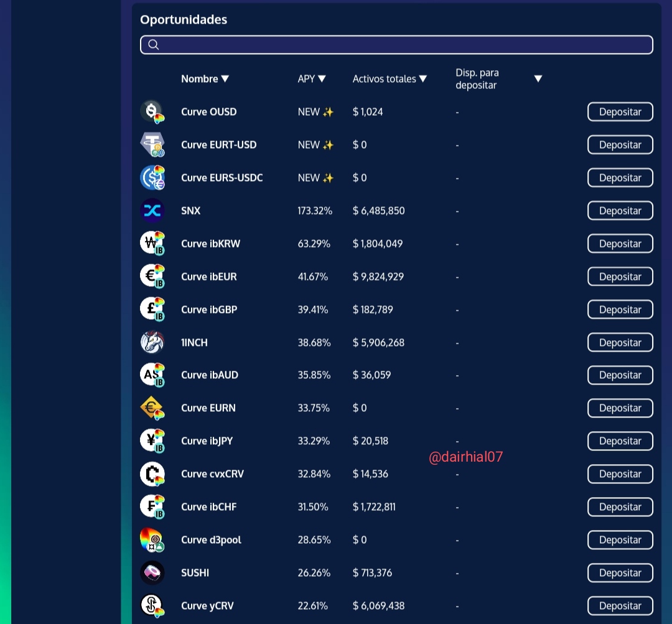Click the '173.32%' APY value
This screenshot has width=672, height=624.
[x=315, y=211]
